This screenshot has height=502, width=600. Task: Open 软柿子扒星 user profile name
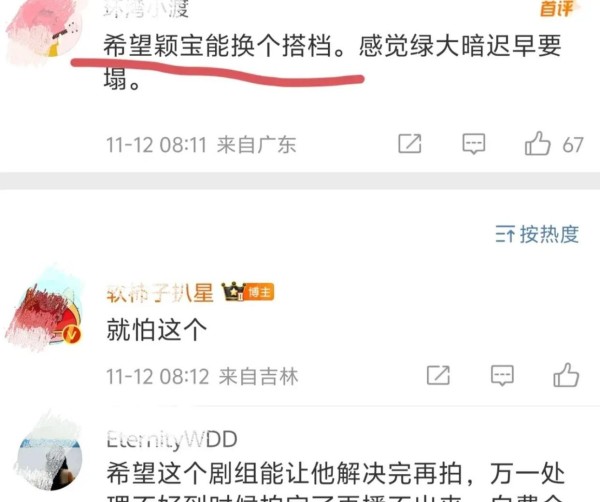[x=160, y=293]
